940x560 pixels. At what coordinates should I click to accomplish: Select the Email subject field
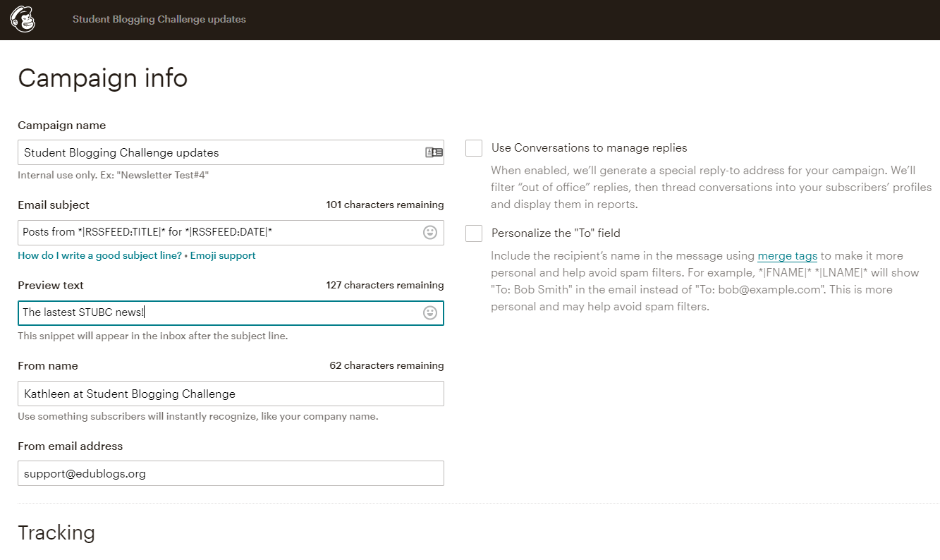[x=212, y=232]
